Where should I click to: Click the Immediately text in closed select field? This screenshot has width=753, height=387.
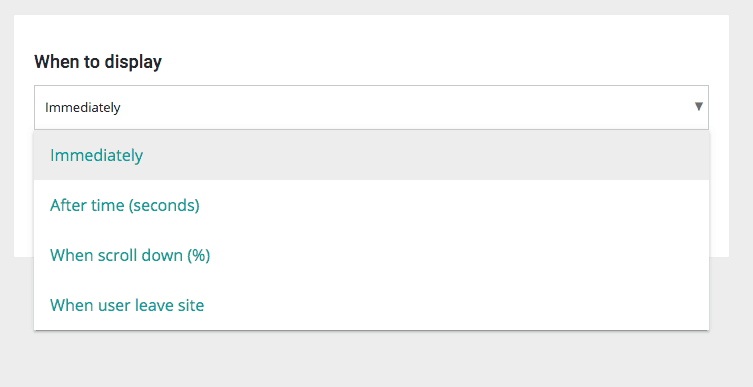pyautogui.click(x=83, y=108)
